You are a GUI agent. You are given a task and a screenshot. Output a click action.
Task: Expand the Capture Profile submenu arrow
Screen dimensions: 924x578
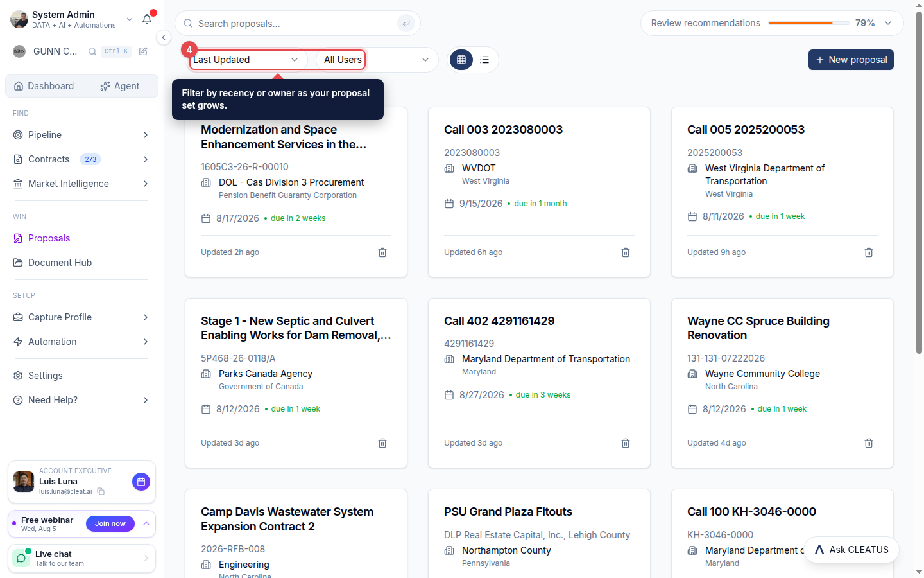pyautogui.click(x=146, y=317)
